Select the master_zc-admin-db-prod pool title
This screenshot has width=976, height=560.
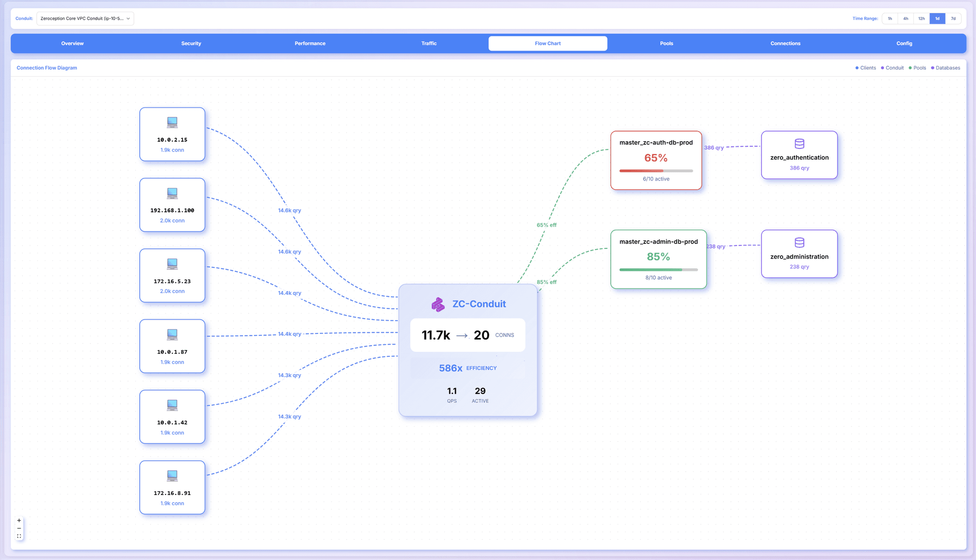[658, 241]
